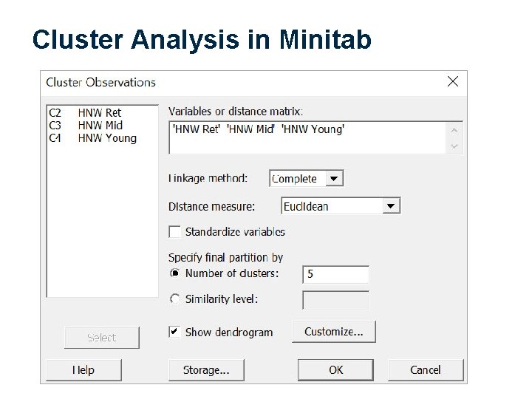
Task: Open the Storage... options
Action: click(206, 370)
